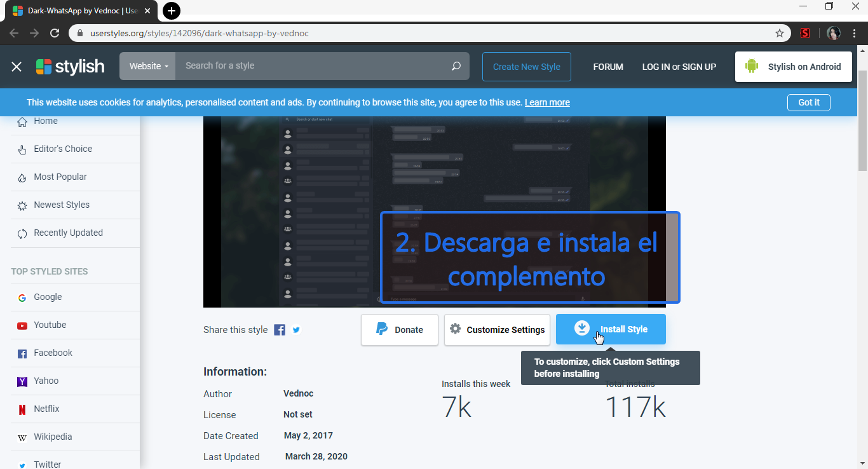The width and height of the screenshot is (868, 469).
Task: Click the author name Vednoc
Action: pyautogui.click(x=298, y=393)
